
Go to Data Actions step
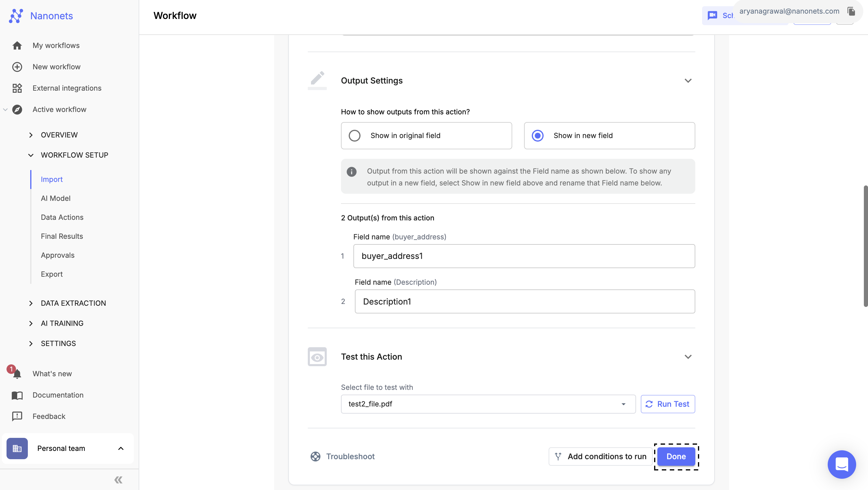[x=62, y=217]
